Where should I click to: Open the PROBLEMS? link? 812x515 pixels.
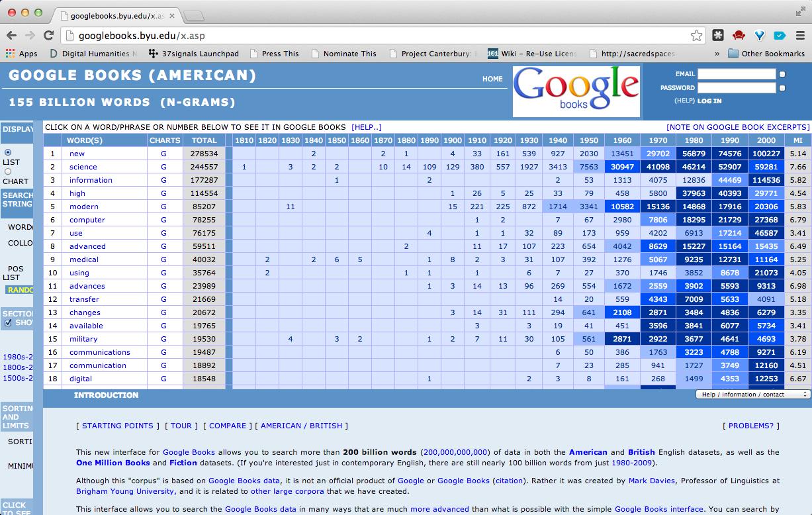tap(751, 426)
